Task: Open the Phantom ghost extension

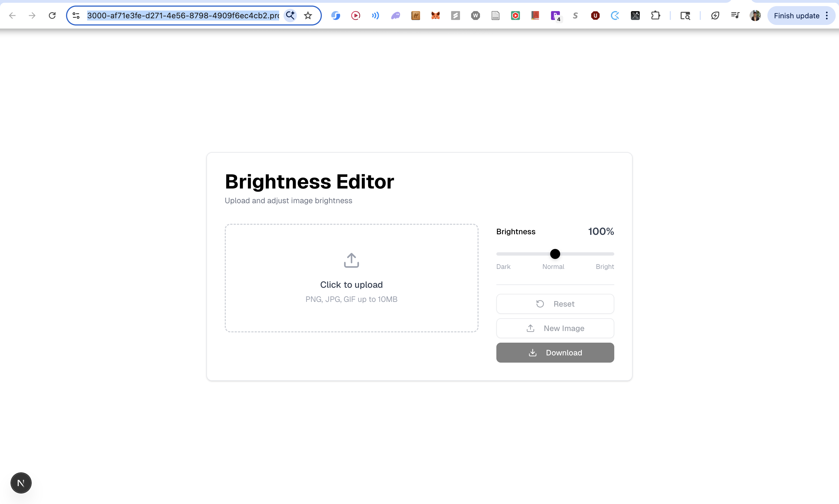Action: [396, 16]
